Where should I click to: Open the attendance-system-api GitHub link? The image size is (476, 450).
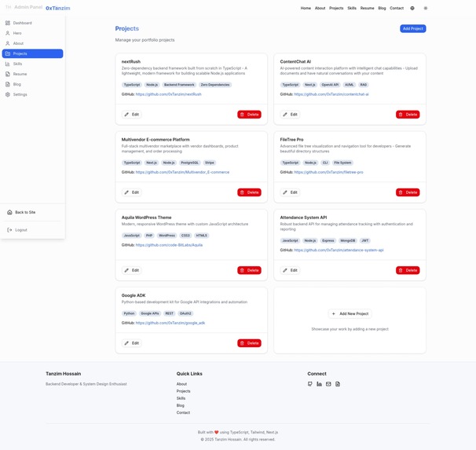coord(339,251)
